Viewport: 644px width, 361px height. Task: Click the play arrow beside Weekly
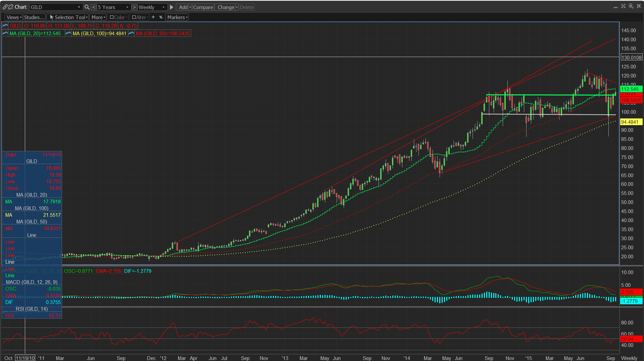[x=171, y=7]
